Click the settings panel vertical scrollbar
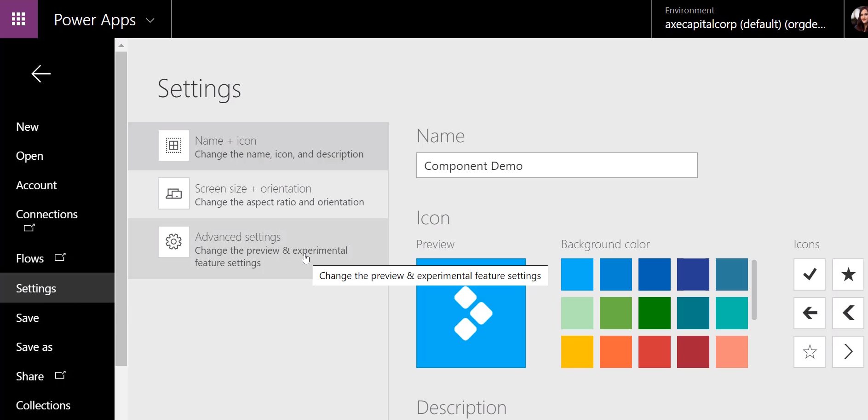Viewport: 868px width, 420px height. [x=121, y=209]
